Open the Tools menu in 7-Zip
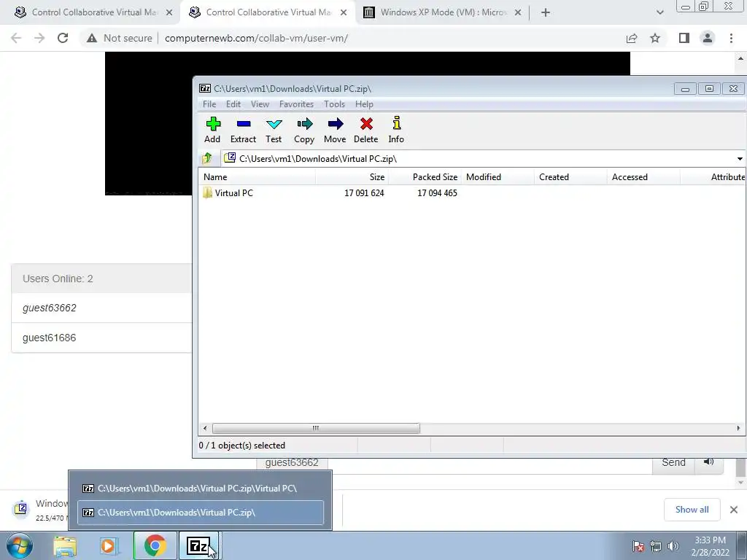This screenshot has height=560, width=747. [334, 104]
